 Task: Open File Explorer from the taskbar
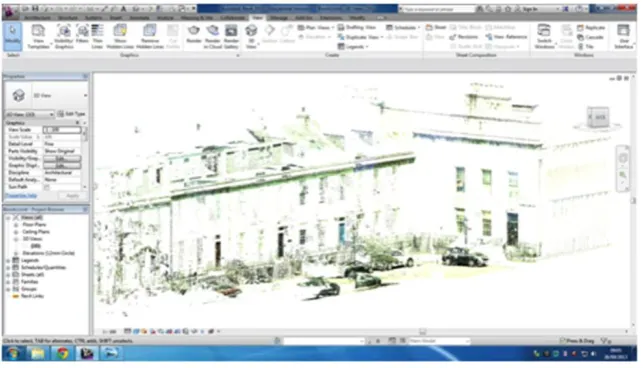point(38,353)
